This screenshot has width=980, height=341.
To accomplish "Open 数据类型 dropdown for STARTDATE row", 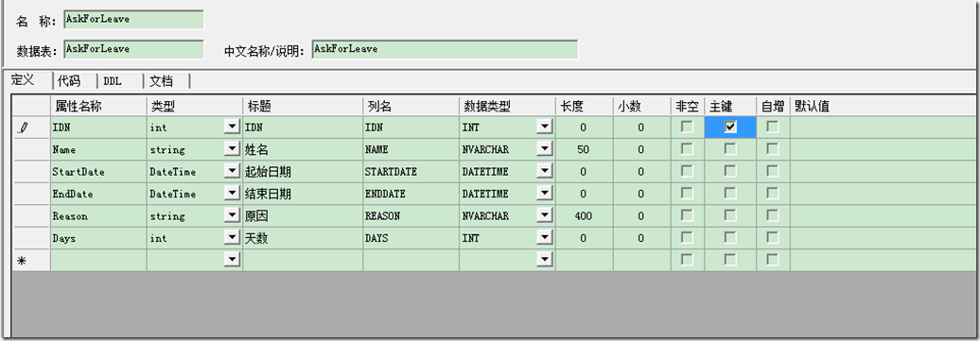I will 545,171.
